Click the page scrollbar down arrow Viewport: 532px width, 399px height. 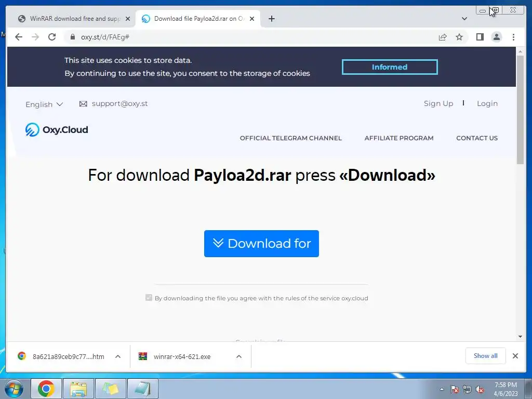pyautogui.click(x=520, y=337)
